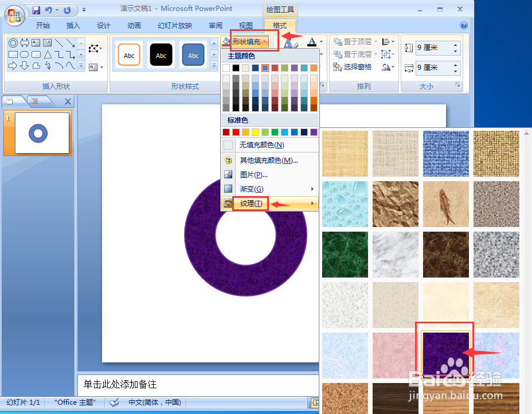The height and width of the screenshot is (414, 532).
Task: Increase the shape width spinner
Action: pos(456,64)
